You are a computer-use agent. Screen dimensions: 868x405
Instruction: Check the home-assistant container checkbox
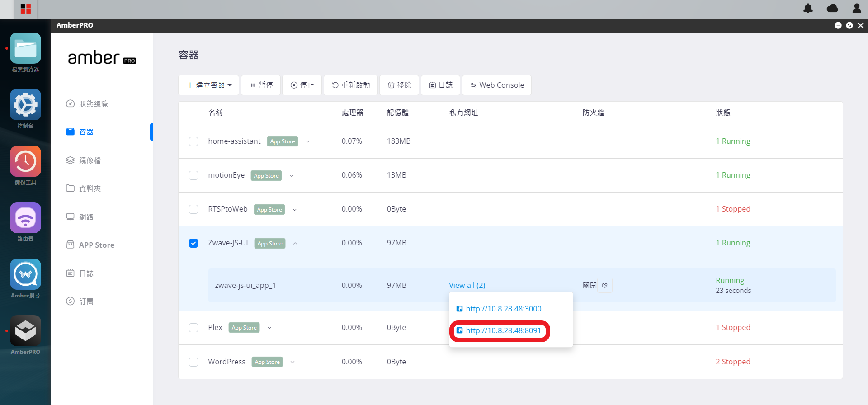click(x=193, y=141)
